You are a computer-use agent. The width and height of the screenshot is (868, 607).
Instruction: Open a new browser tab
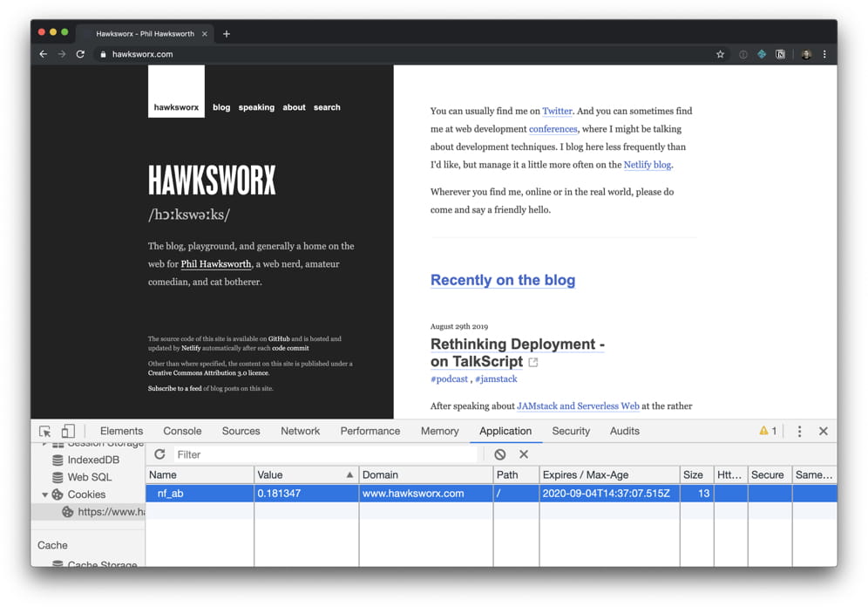point(227,34)
